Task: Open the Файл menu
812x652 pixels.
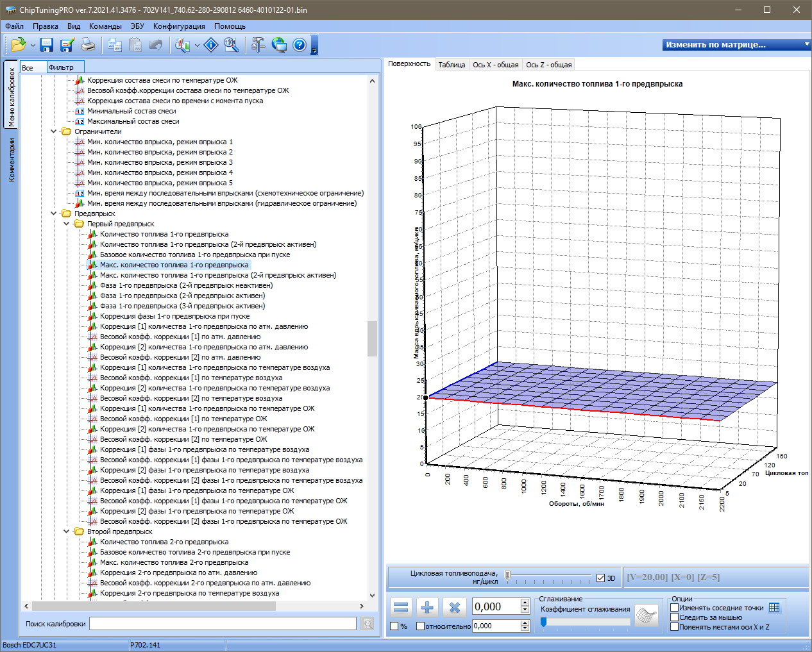Action: [14, 26]
